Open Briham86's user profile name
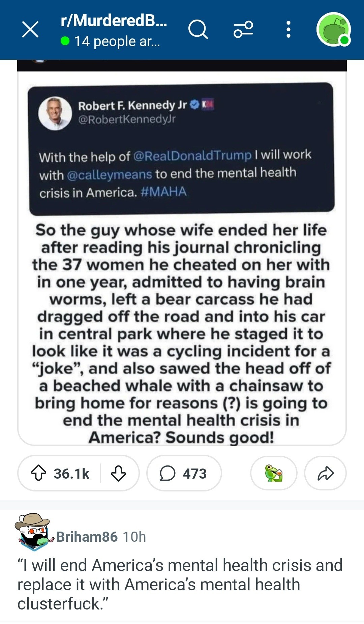 87,537
